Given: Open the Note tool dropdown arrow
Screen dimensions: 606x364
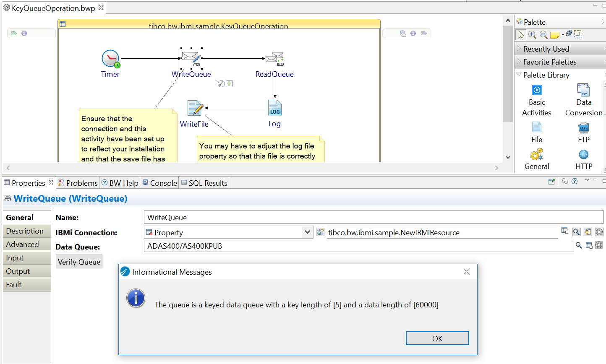Looking at the screenshot, I should [563, 35].
